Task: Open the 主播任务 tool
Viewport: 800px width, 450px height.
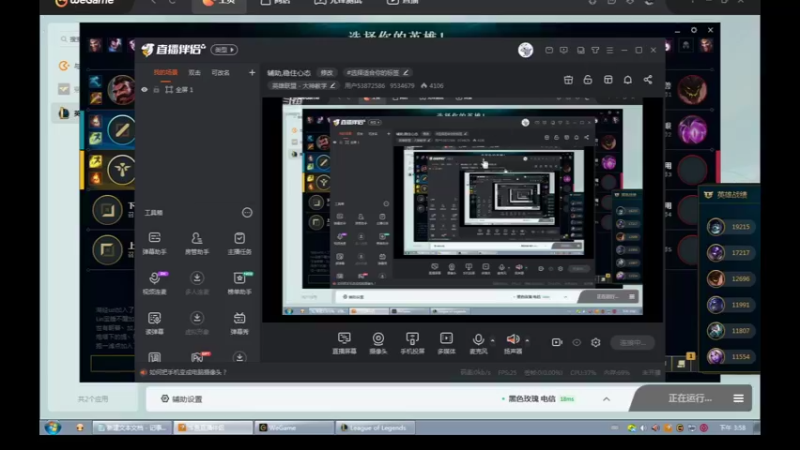Action: [239, 243]
